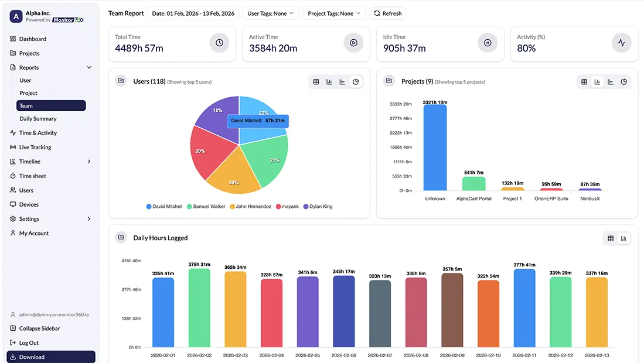This screenshot has height=363, width=644.
Task: Switch Users panel to table view
Action: pyautogui.click(x=315, y=81)
